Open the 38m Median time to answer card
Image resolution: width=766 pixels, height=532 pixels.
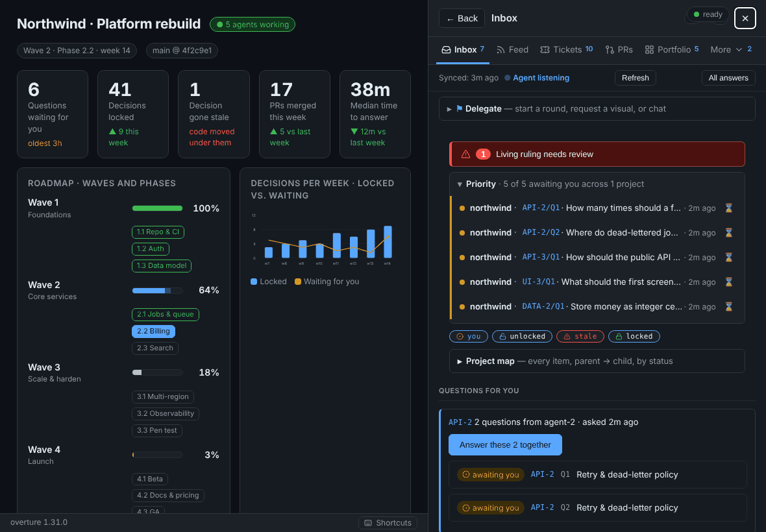[375, 114]
